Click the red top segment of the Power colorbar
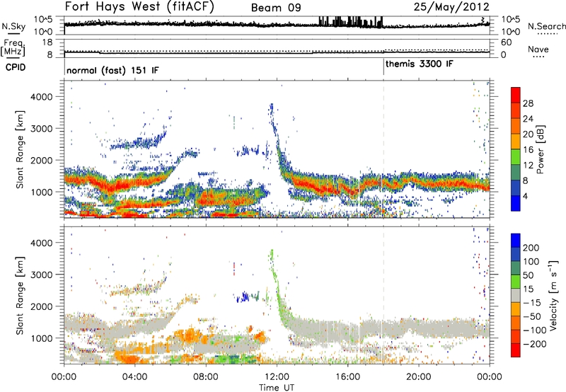Screen dimensions: 566x392 pyautogui.click(x=516, y=95)
